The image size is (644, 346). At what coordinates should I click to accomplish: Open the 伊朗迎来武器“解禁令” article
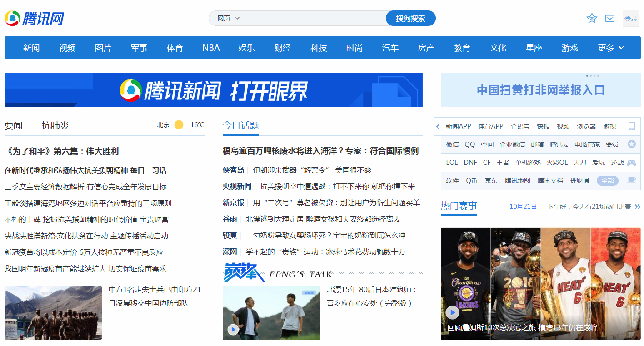[x=312, y=170]
